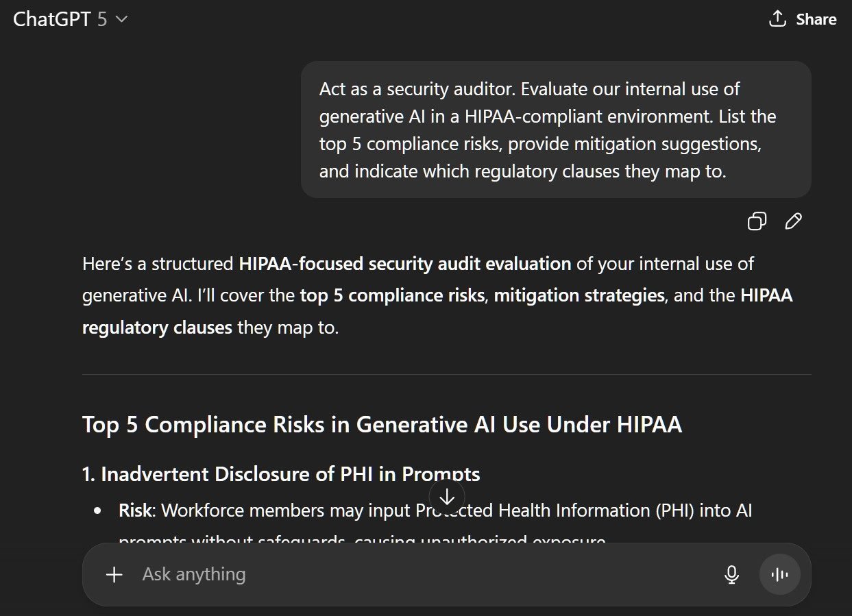
Task: Edit the security auditor prompt
Action: tap(794, 221)
